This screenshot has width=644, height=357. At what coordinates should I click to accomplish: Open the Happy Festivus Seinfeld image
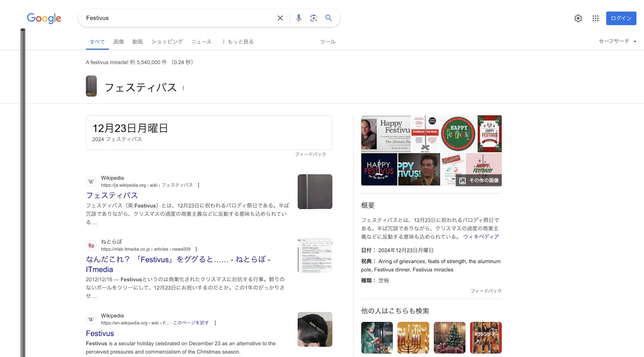(386, 134)
